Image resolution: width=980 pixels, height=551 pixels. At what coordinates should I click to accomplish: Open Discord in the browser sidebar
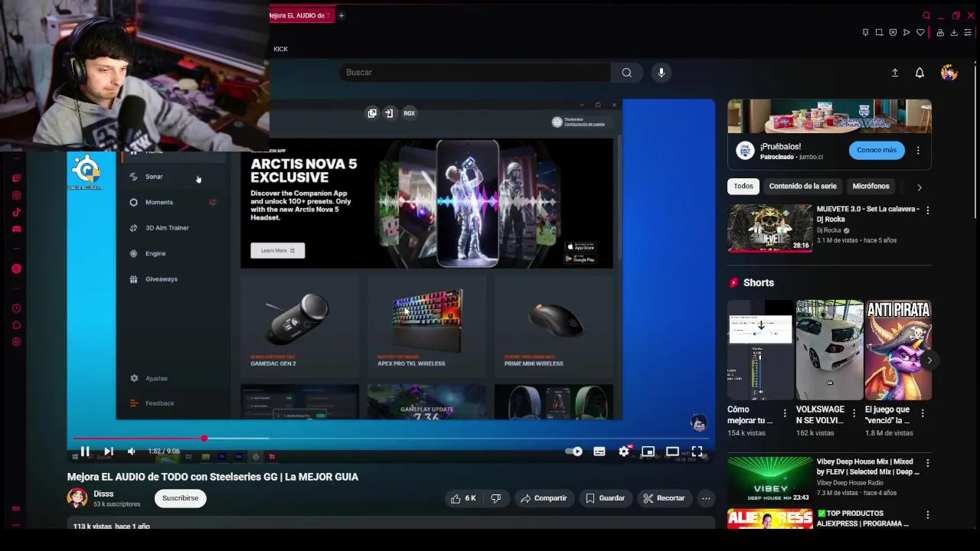tap(16, 229)
